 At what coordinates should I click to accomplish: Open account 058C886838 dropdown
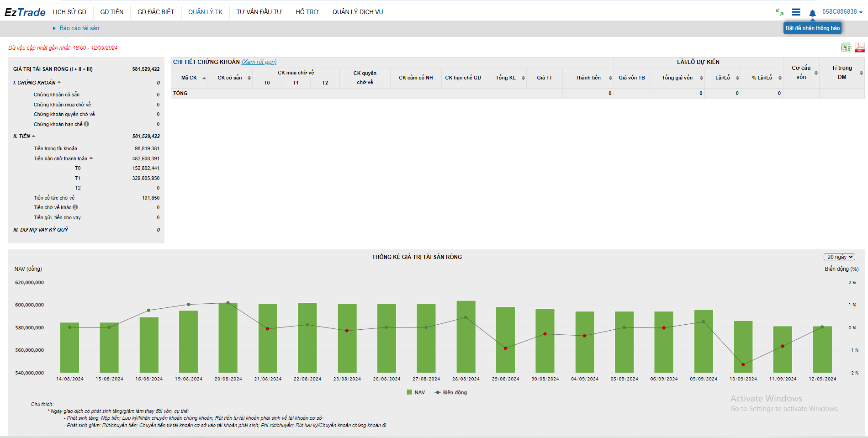842,12
